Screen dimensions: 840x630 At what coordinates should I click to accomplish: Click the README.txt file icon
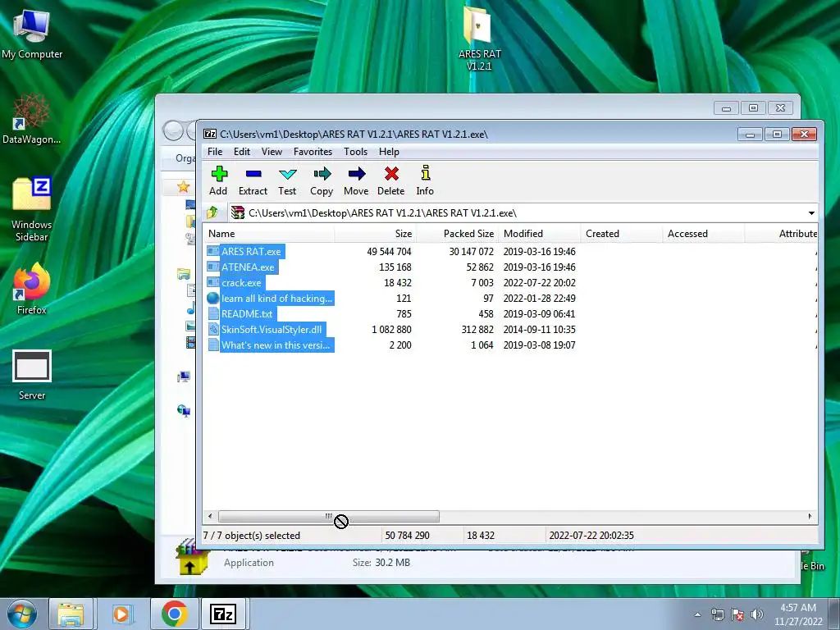click(213, 314)
